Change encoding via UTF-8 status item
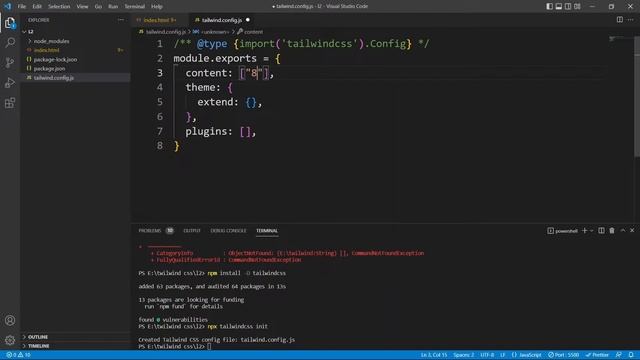640x360 pixels. click(487, 355)
